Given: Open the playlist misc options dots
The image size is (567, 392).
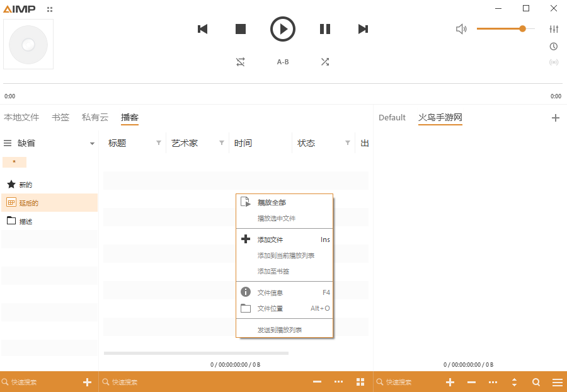Looking at the screenshot, I should (493, 383).
